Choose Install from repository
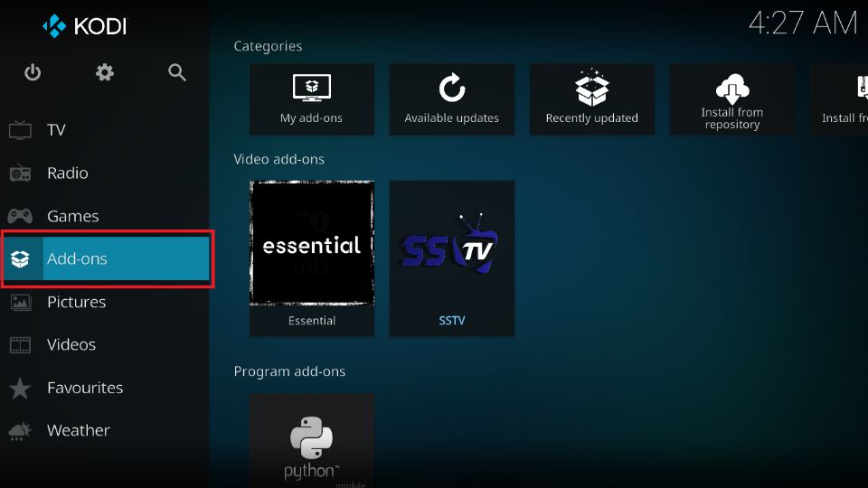This screenshot has width=868, height=488. pos(731,99)
